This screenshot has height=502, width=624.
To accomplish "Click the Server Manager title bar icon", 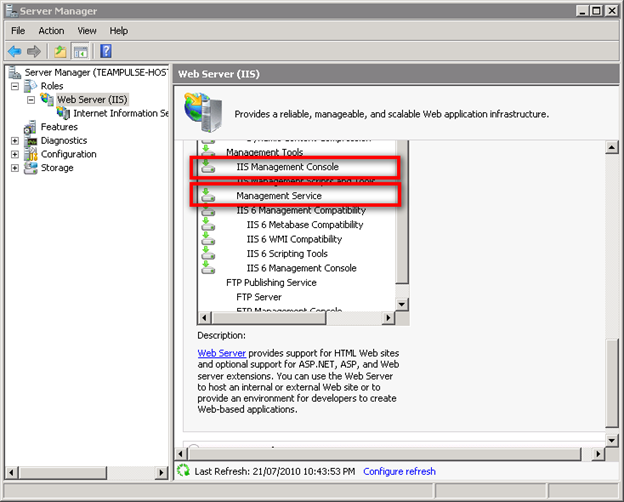I will (x=12, y=11).
